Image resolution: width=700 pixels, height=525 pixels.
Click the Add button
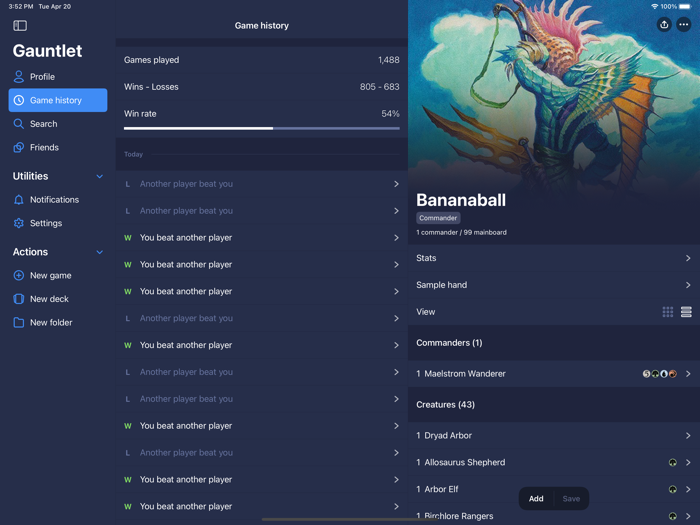click(x=536, y=499)
